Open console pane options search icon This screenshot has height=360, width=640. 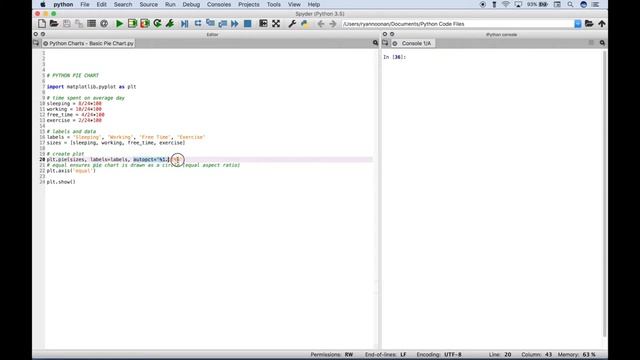[602, 43]
